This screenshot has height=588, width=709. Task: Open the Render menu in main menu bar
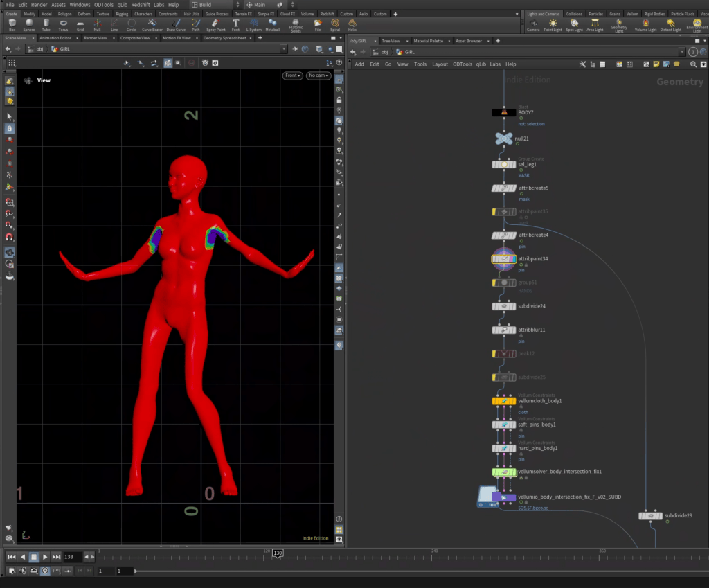click(x=39, y=5)
